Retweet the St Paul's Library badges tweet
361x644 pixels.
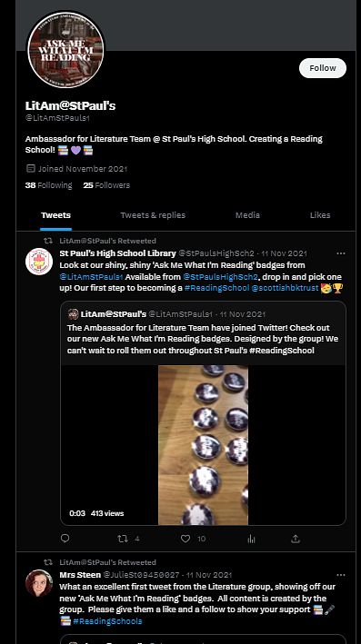click(123, 539)
